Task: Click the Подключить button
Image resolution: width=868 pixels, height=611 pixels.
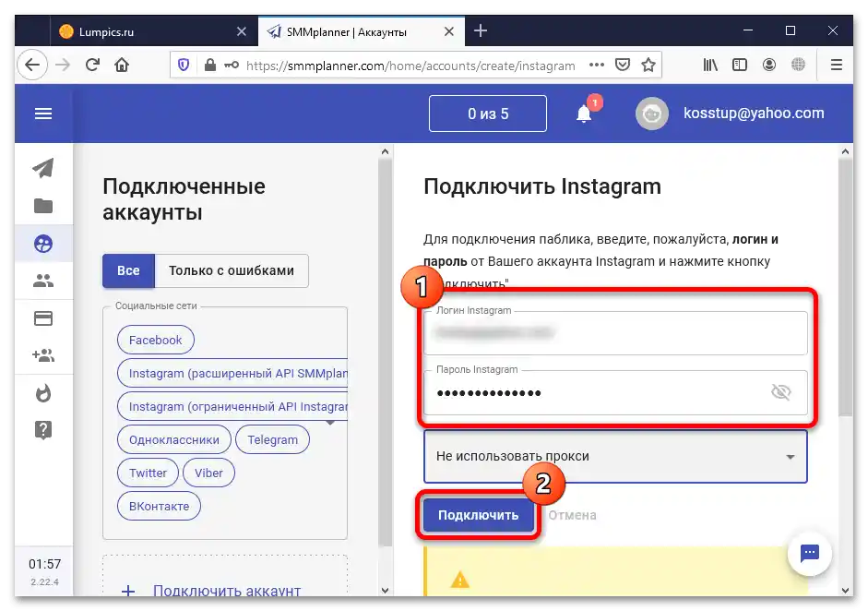Action: click(477, 515)
